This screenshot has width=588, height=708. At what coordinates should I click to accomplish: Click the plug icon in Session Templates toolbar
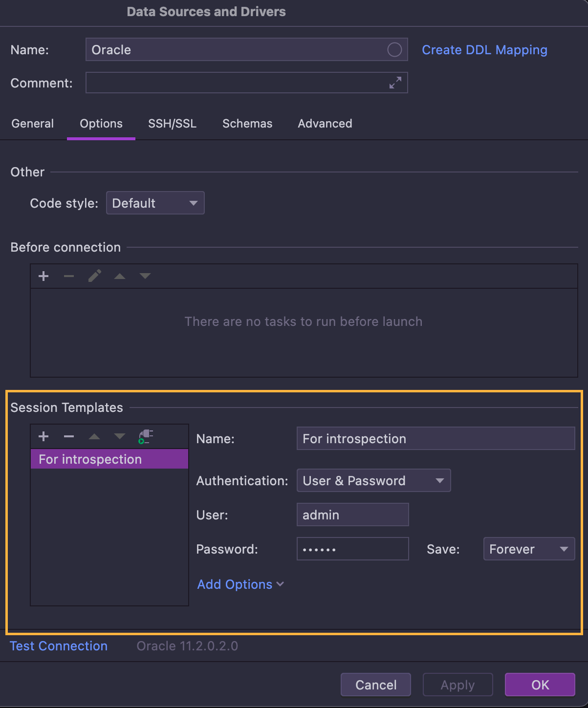pos(146,436)
